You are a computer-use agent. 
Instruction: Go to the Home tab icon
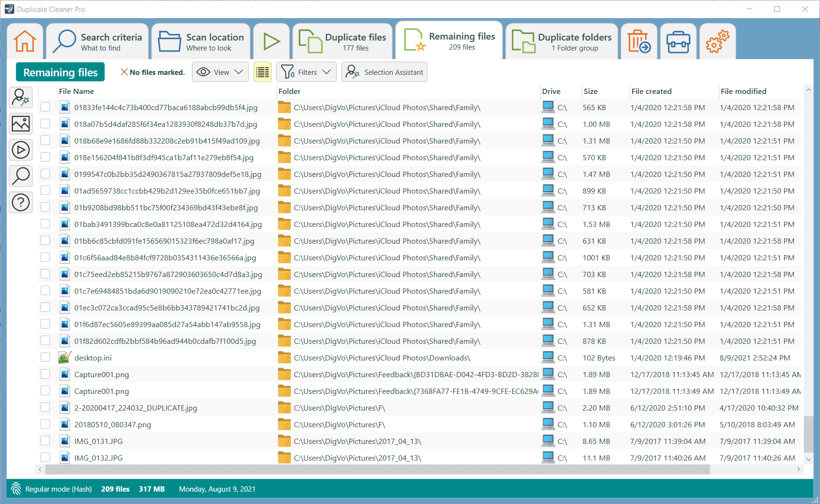pyautogui.click(x=25, y=41)
